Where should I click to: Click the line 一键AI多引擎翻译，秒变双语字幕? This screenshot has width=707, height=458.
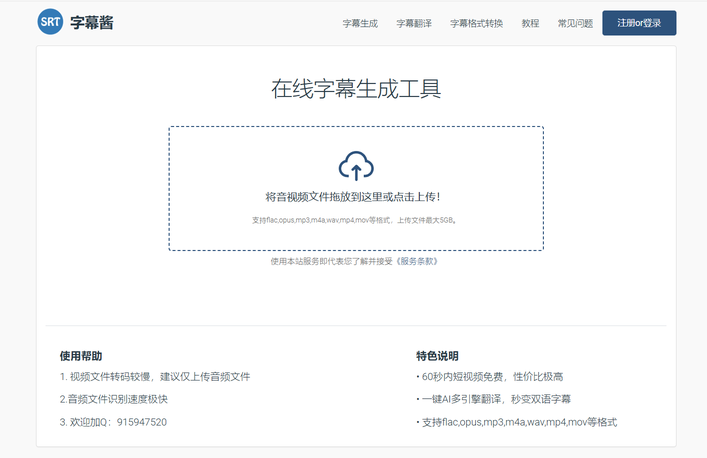click(494, 399)
